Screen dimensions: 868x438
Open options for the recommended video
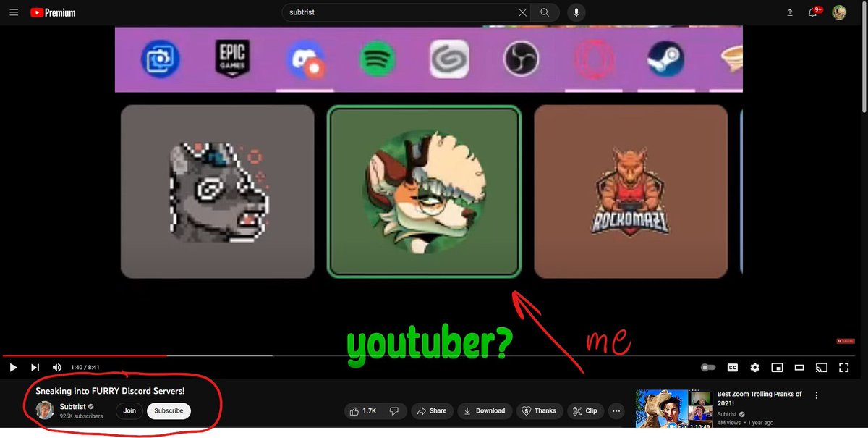[817, 396]
